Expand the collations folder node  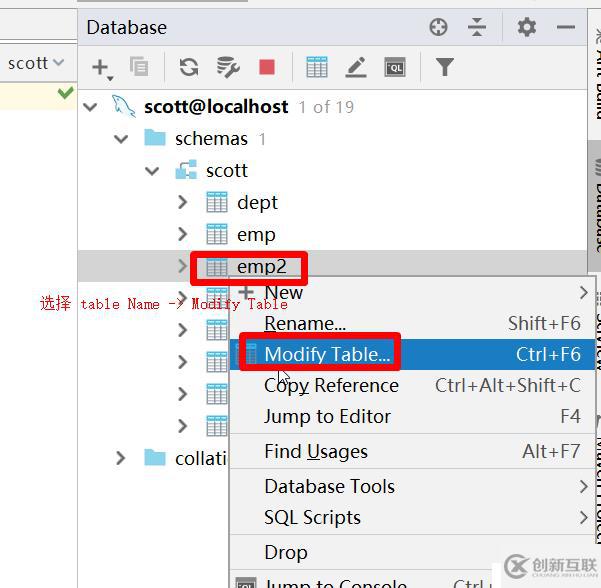click(x=121, y=458)
